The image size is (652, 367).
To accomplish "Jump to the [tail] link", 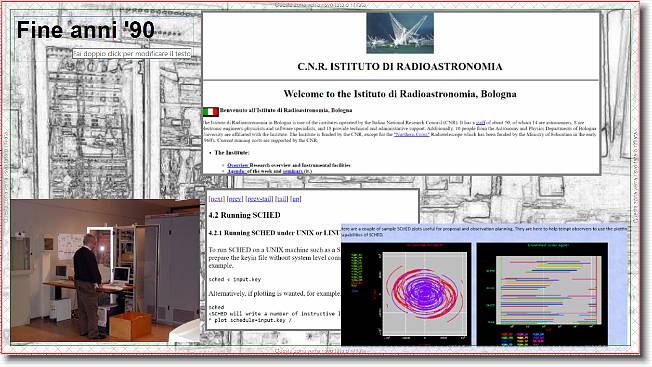I will coord(282,199).
